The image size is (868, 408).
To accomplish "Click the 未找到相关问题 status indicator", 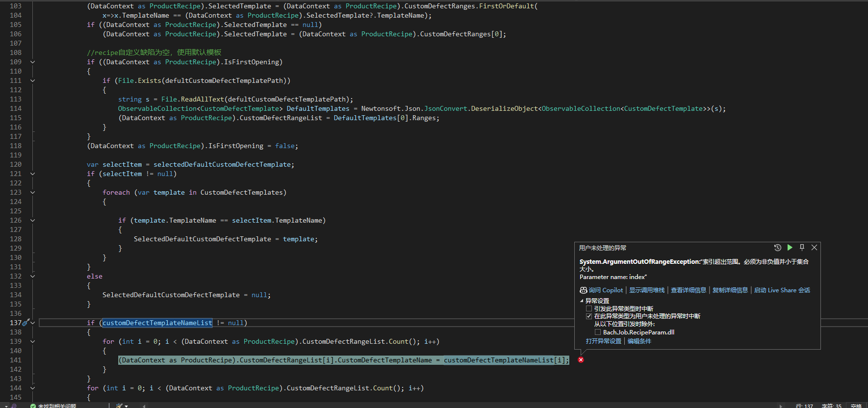I will 53,406.
